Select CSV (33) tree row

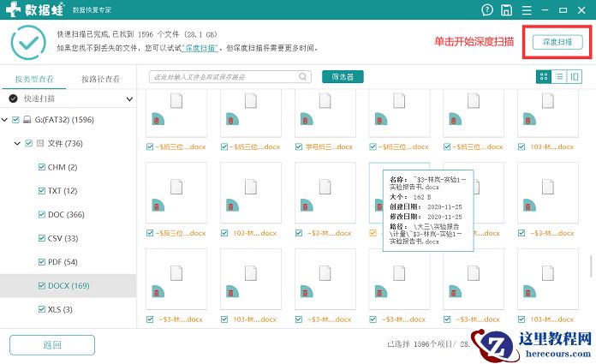68,238
